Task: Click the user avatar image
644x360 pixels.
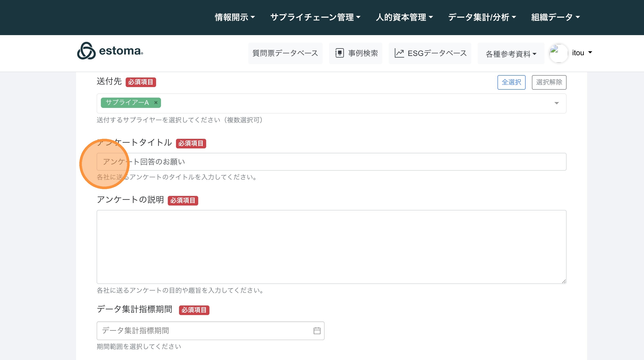Action: click(x=559, y=53)
